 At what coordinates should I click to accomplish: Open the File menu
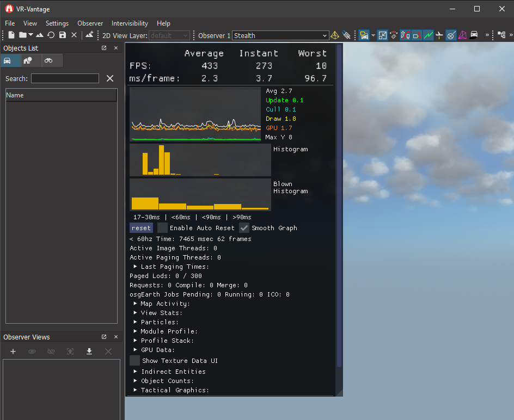(x=10, y=23)
